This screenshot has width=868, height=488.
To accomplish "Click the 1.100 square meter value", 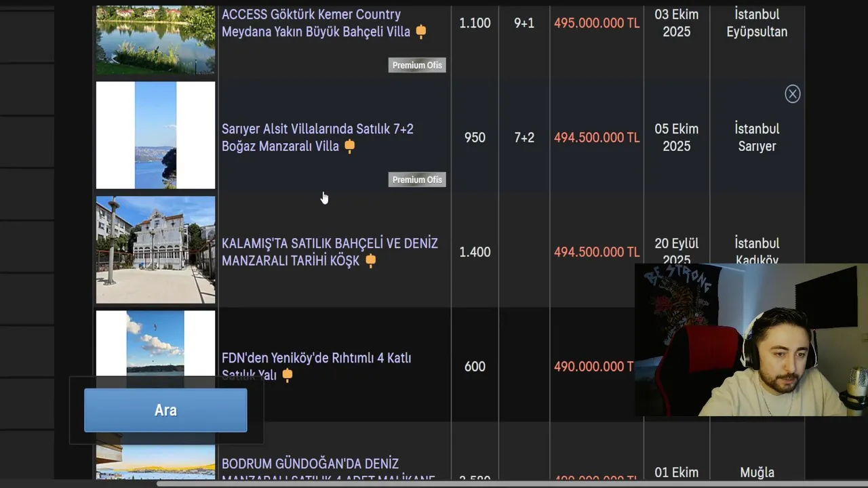I will (475, 23).
